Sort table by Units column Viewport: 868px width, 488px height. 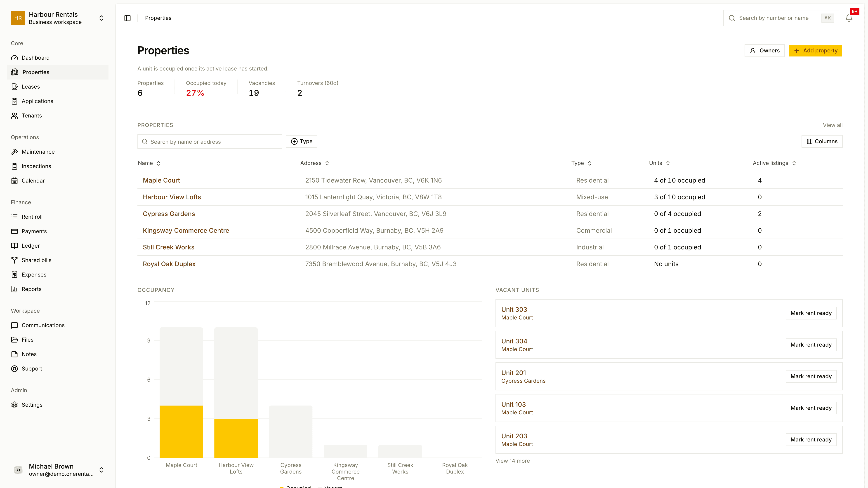[x=659, y=163]
